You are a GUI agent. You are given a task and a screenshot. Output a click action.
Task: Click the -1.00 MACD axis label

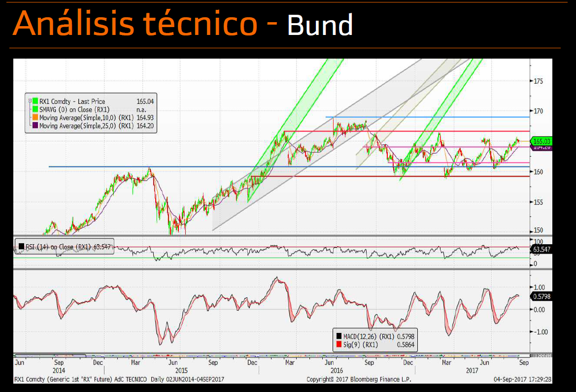pyautogui.click(x=541, y=332)
